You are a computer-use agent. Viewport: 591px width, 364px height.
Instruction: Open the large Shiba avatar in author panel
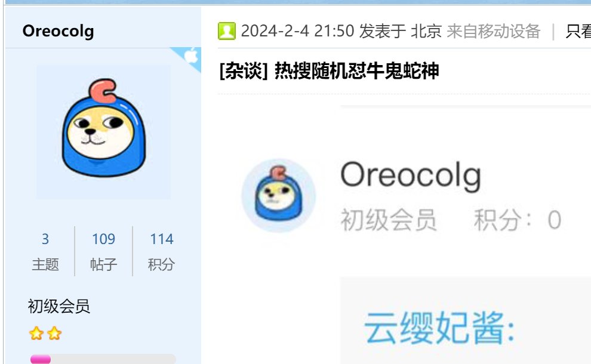(x=104, y=132)
